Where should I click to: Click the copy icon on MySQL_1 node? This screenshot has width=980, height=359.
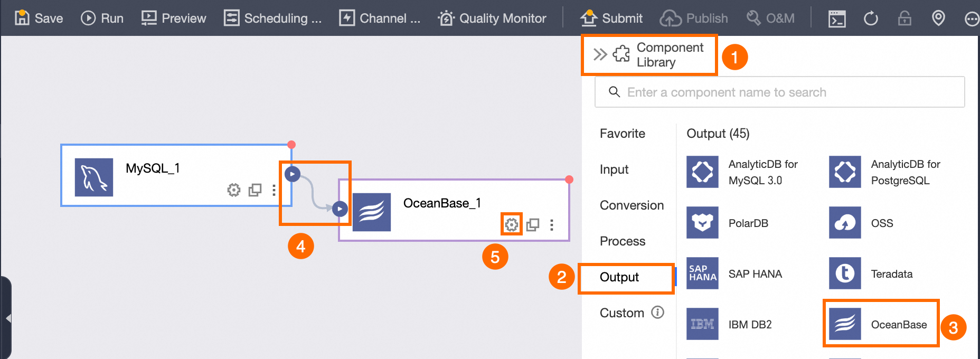[x=255, y=190]
